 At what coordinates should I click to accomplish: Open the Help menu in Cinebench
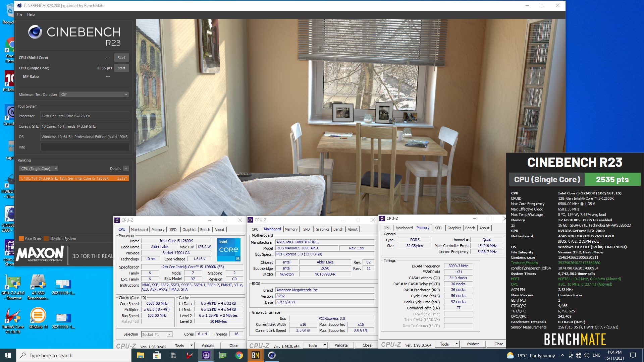31,14
